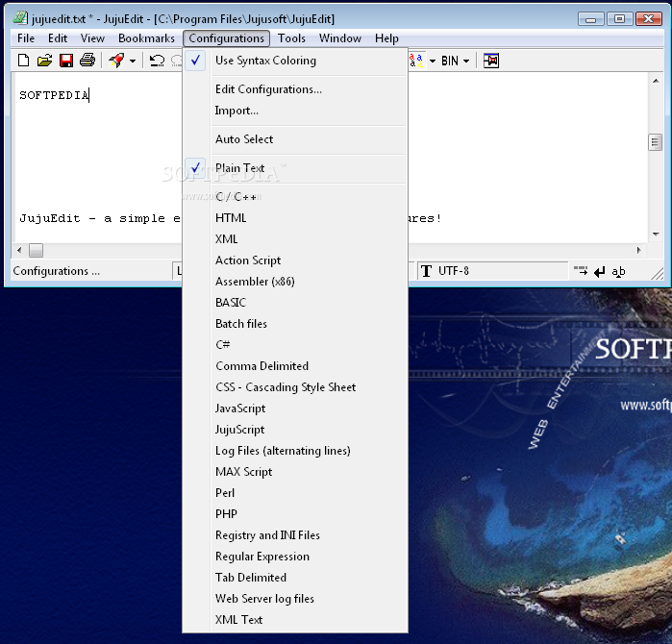This screenshot has width=672, height=644.
Task: Select the checked Plain Text configuration
Action: (295, 168)
